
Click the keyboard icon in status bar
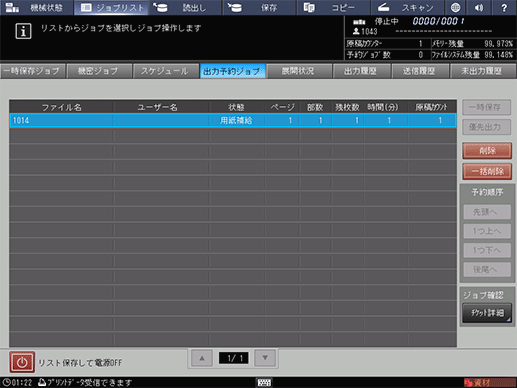(x=264, y=383)
